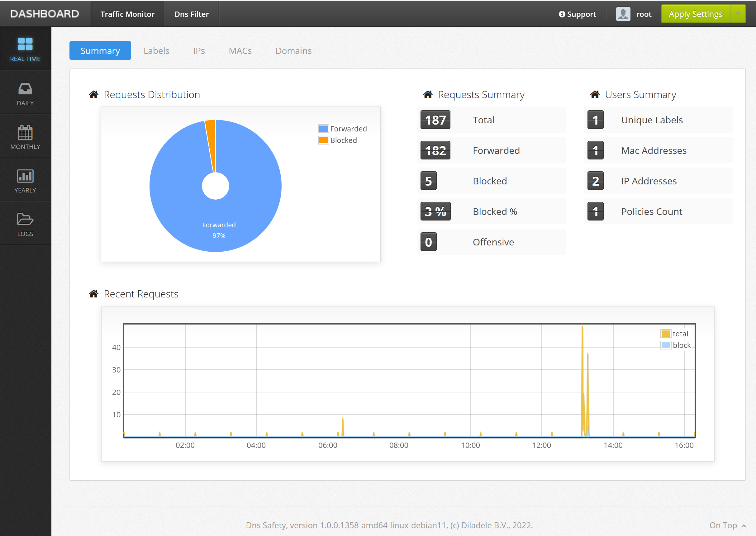The image size is (756, 536).
Task: Select the MACs tab
Action: [x=240, y=50]
